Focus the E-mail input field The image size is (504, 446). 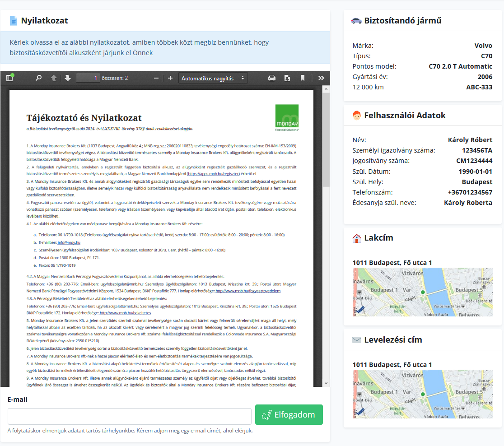[130, 416]
